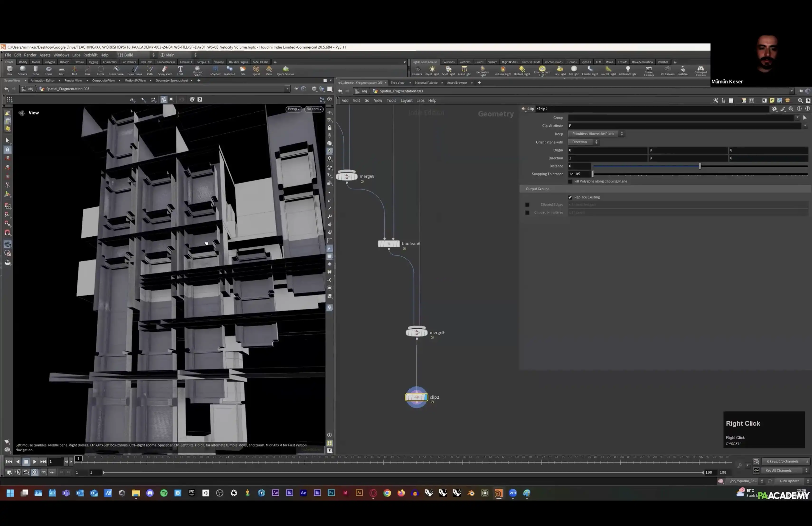Open the Group field dropdown arrow

click(797, 117)
